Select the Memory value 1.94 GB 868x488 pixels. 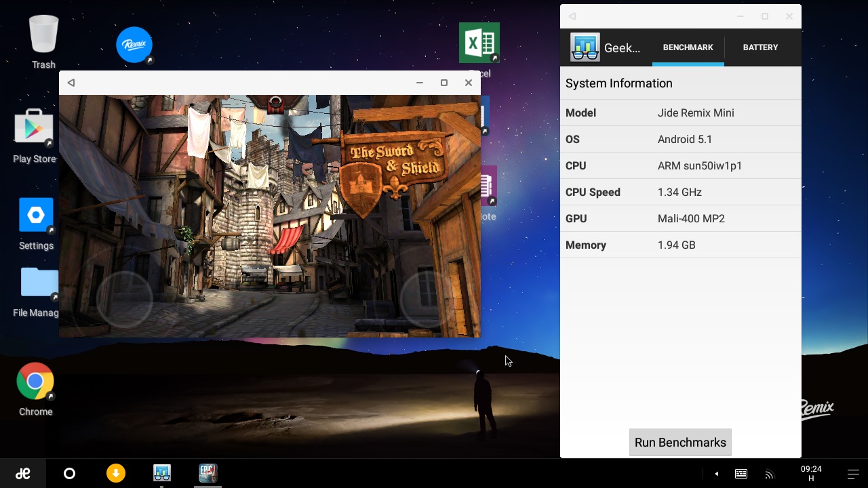[677, 245]
